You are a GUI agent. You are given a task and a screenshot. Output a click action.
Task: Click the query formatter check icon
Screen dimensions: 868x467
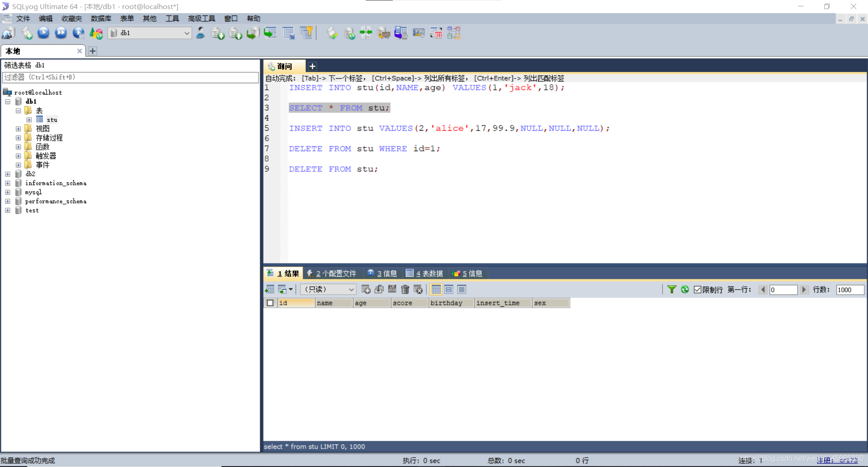point(332,33)
